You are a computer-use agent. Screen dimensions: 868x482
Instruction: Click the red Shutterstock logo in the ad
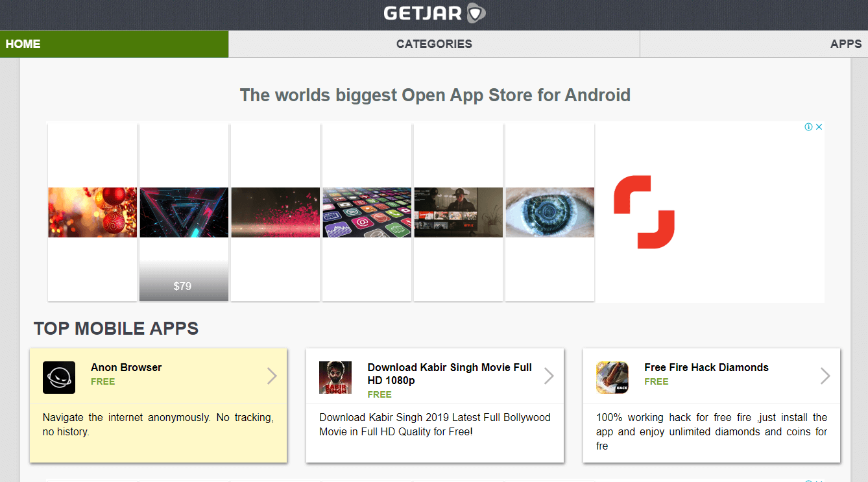pyautogui.click(x=645, y=211)
